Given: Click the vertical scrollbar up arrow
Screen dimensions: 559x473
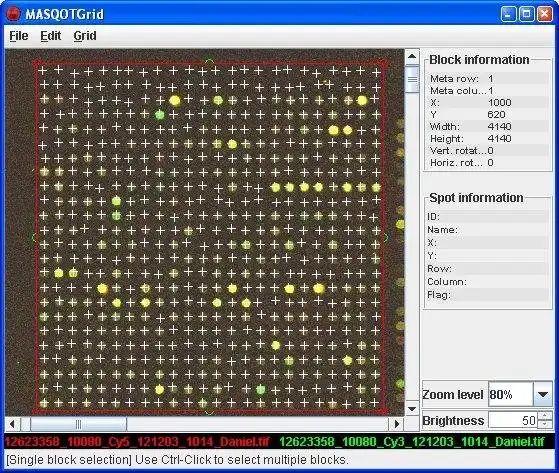Looking at the screenshot, I should pyautogui.click(x=412, y=56).
